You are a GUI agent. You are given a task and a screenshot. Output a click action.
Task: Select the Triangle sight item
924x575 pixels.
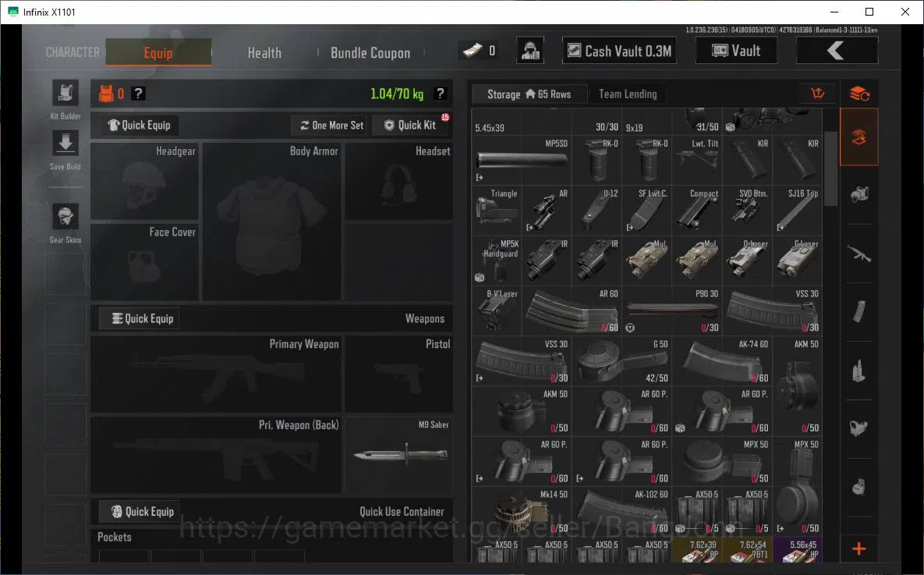tap(497, 210)
